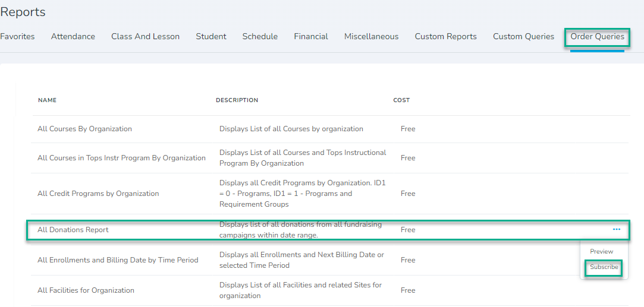The image size is (644, 307).
Task: Select the All Donations Report name
Action: click(73, 230)
